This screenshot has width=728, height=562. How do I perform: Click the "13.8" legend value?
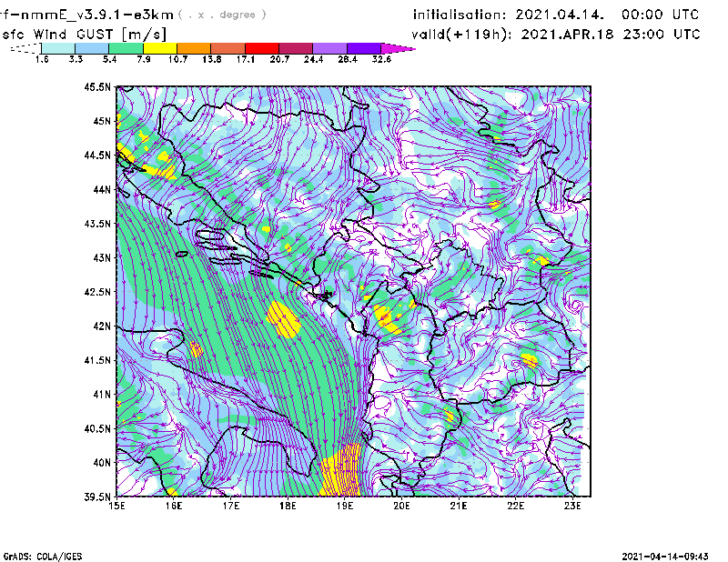click(211, 59)
